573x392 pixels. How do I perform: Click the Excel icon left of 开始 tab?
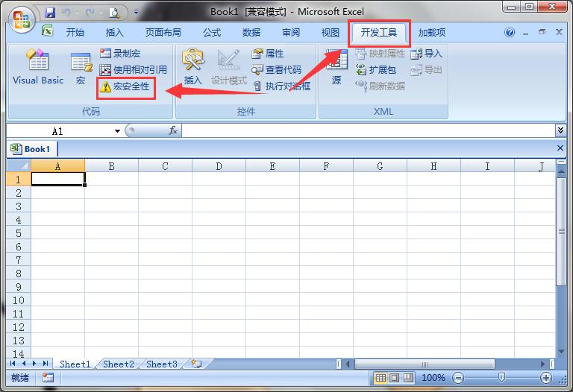[x=48, y=31]
